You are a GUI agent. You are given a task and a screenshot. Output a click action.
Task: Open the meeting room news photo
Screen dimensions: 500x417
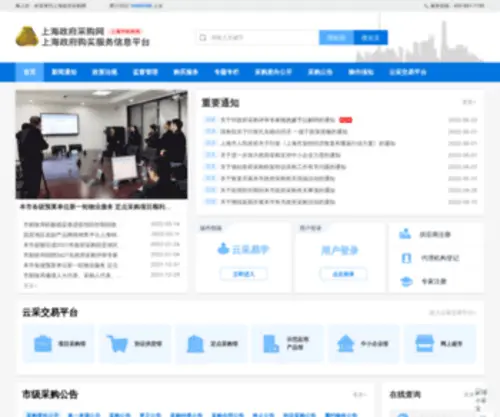point(101,144)
